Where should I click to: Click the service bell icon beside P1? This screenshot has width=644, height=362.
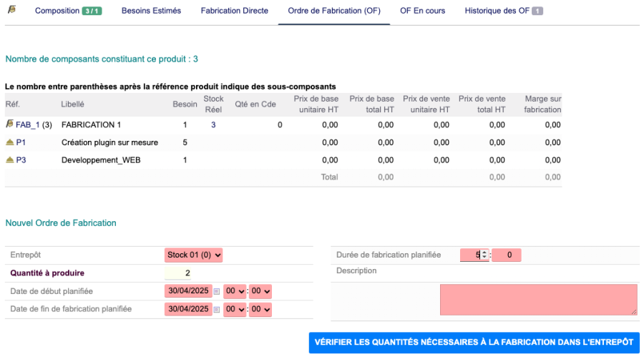(x=9, y=142)
